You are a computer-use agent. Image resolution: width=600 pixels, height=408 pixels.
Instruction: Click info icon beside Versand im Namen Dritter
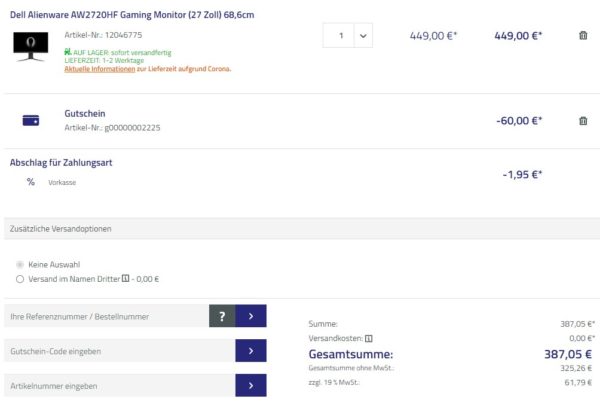tap(125, 279)
